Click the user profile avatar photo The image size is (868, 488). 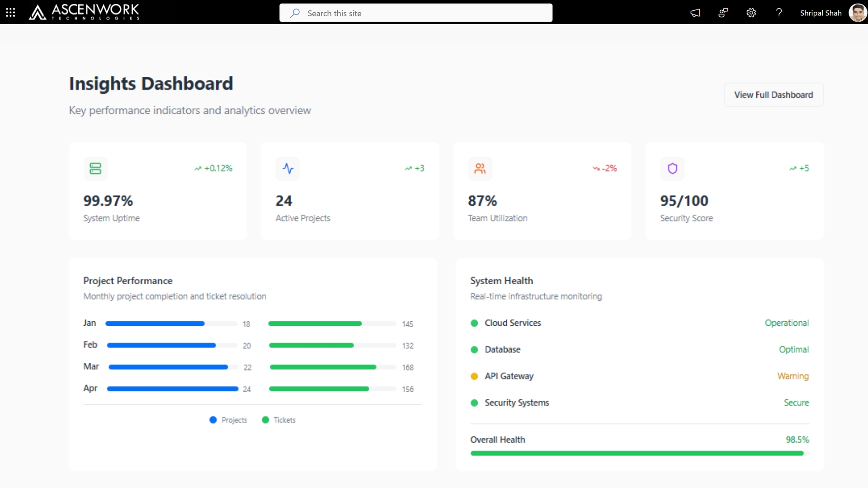point(857,13)
